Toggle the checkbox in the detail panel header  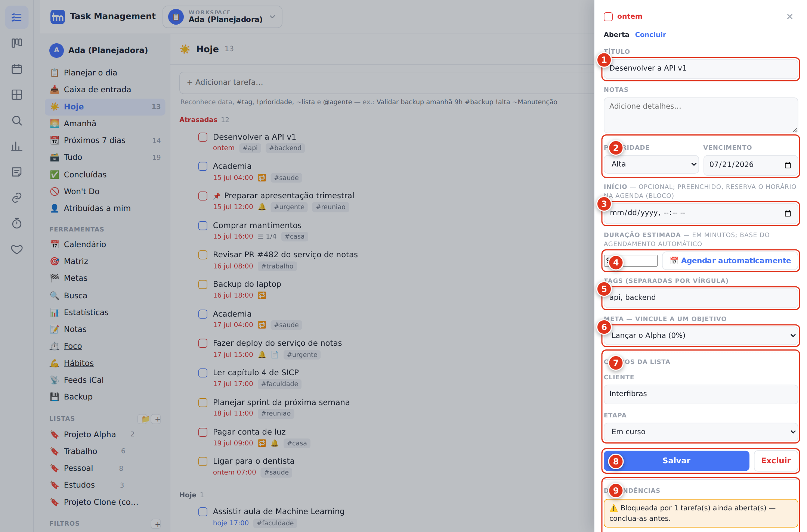[x=608, y=16]
